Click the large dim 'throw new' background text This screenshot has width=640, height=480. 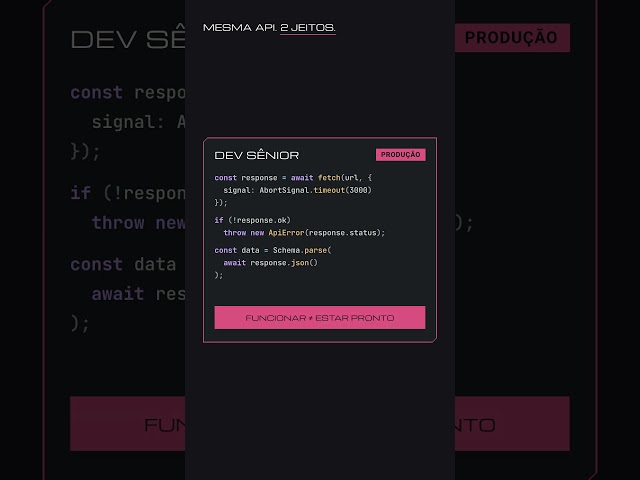point(138,223)
